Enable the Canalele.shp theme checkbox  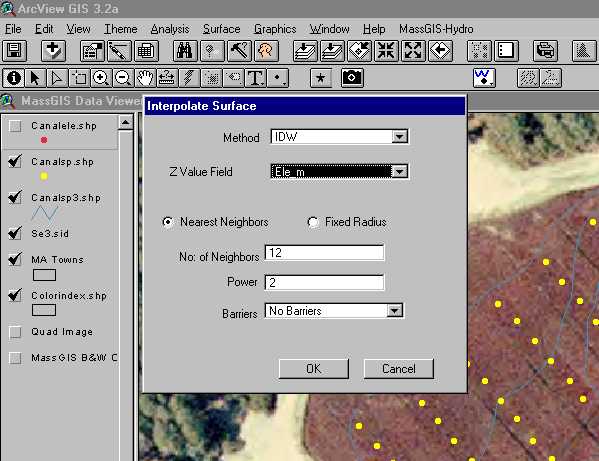[x=15, y=126]
